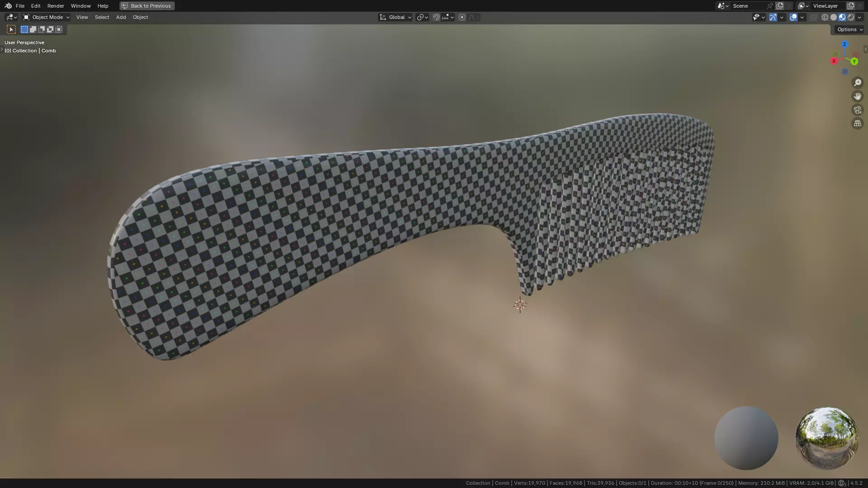
Task: Open the Object Mode dropdown
Action: pos(46,17)
